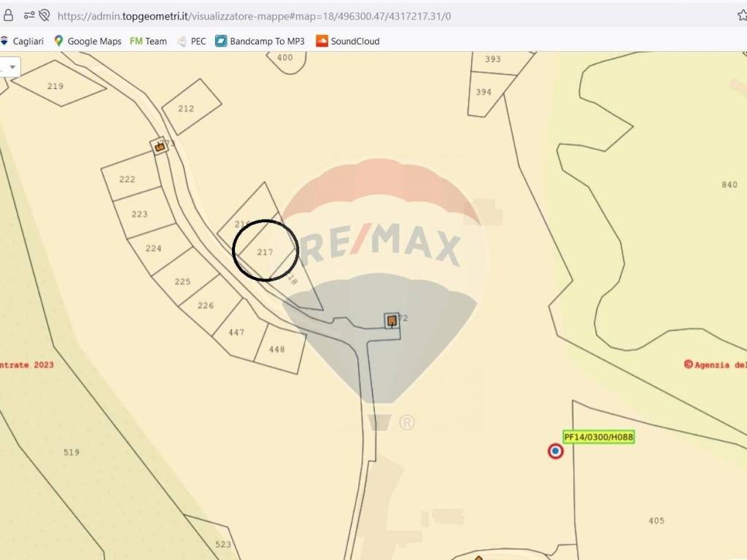This screenshot has height=560, width=747.
Task: Select parcel 222 on the map
Action: click(x=128, y=179)
